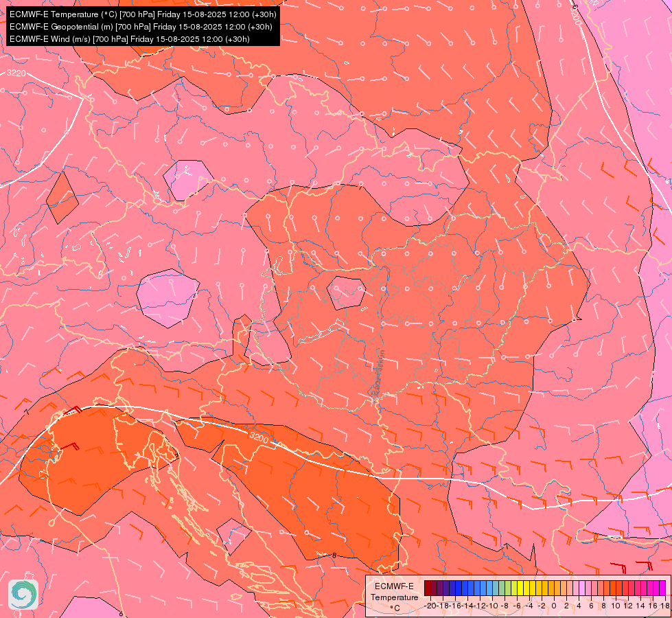Click the isotherm label 8 near the bottom
Image resolution: width=672 pixels, height=618 pixels.
(x=334, y=556)
